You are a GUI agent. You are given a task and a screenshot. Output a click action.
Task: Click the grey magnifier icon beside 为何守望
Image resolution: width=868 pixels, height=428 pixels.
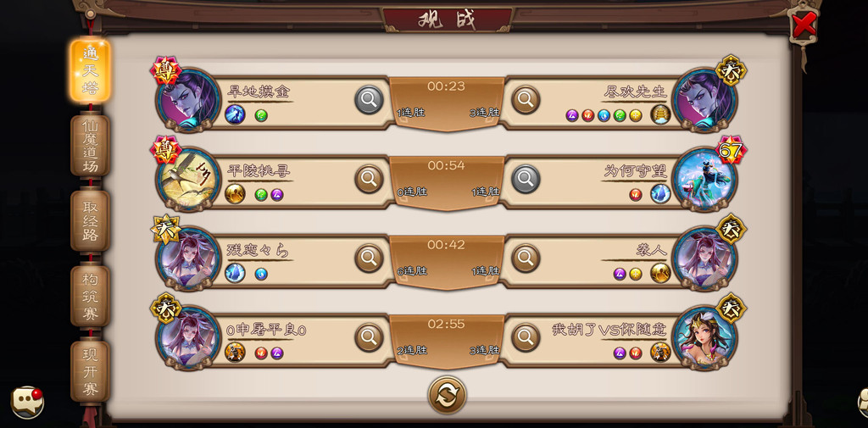[526, 179]
